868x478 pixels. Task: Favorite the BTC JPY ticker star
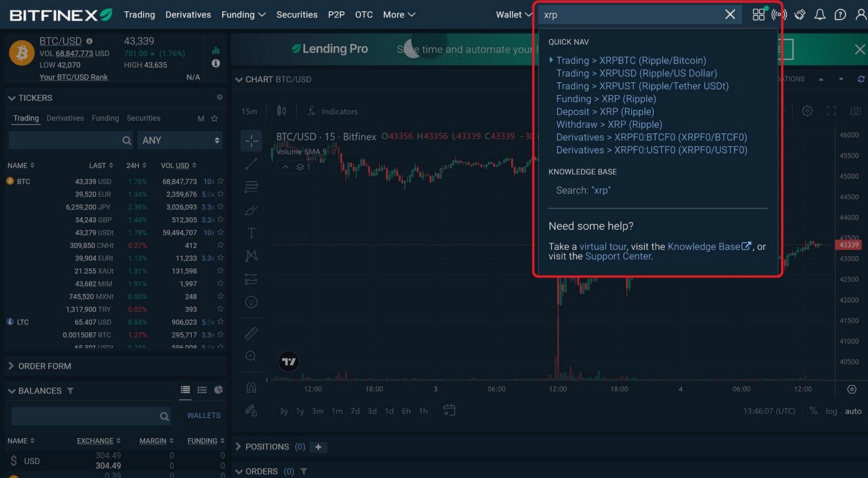pyautogui.click(x=220, y=207)
